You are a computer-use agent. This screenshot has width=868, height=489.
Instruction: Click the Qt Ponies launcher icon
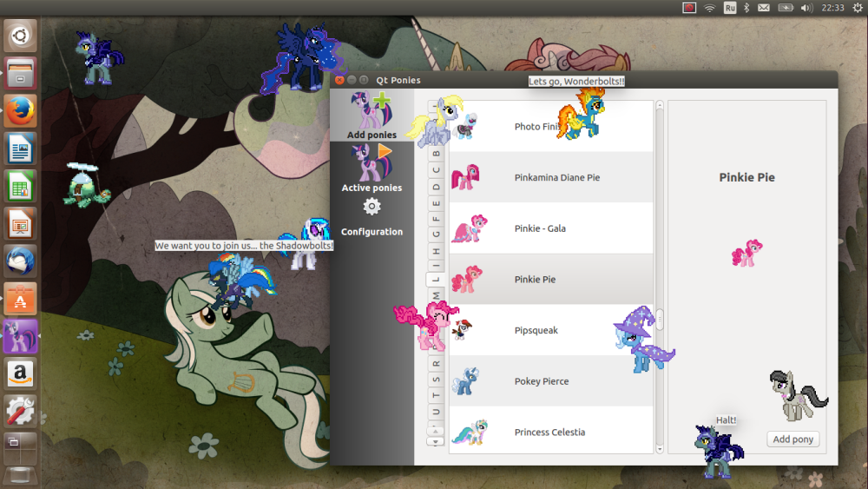(x=21, y=336)
